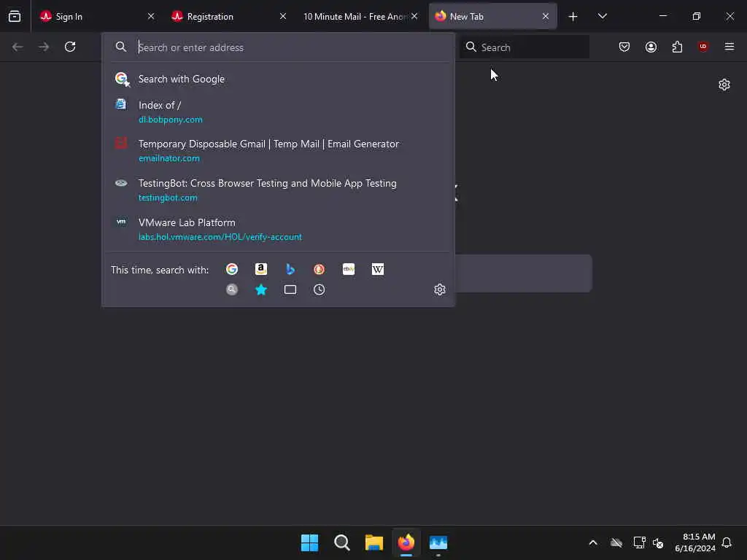Image resolution: width=747 pixels, height=560 pixels.
Task: Open the Firefox application menu
Action: tap(729, 47)
